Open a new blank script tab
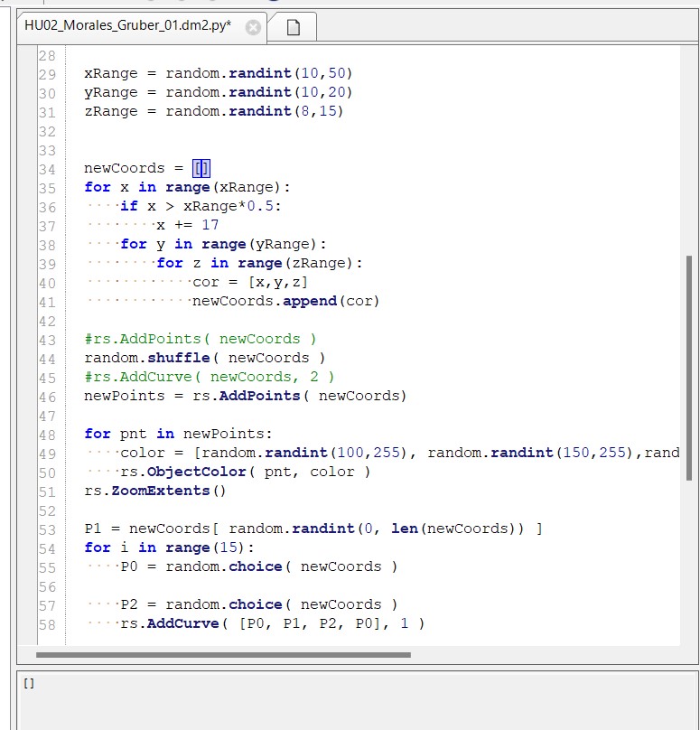700x730 pixels. coord(294,27)
